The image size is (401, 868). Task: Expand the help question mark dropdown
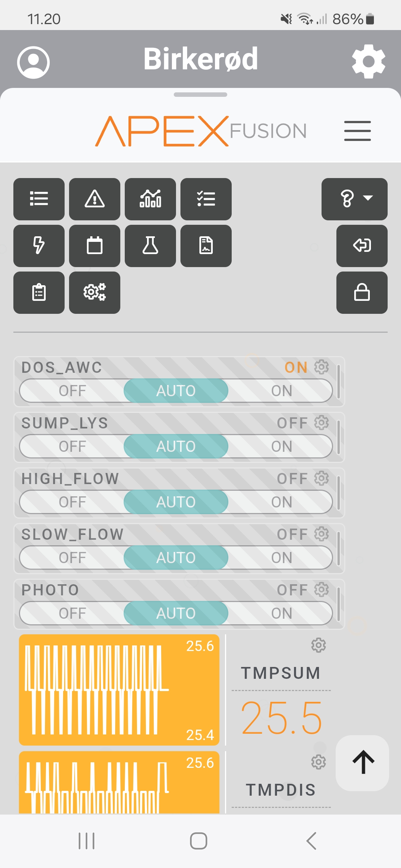point(354,199)
